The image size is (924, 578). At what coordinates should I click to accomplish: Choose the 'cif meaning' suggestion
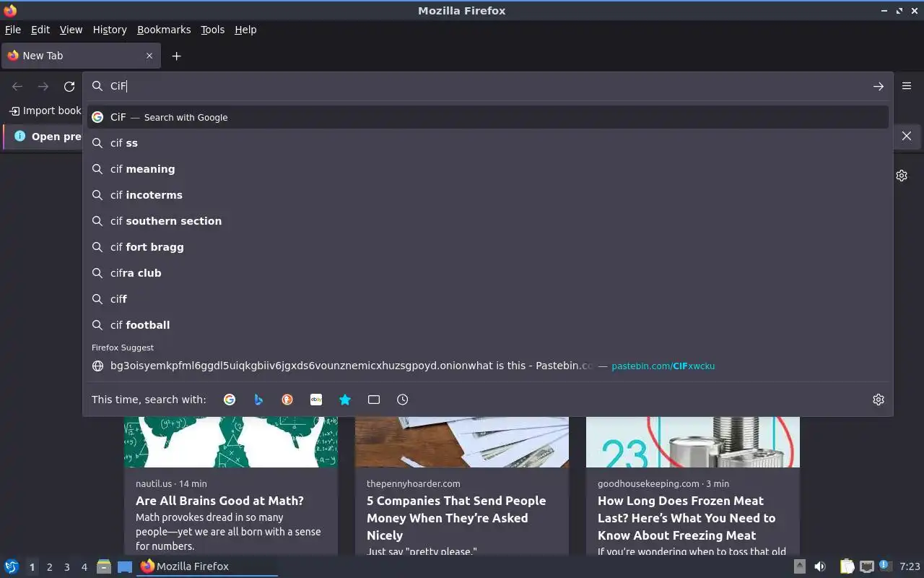[x=488, y=169]
